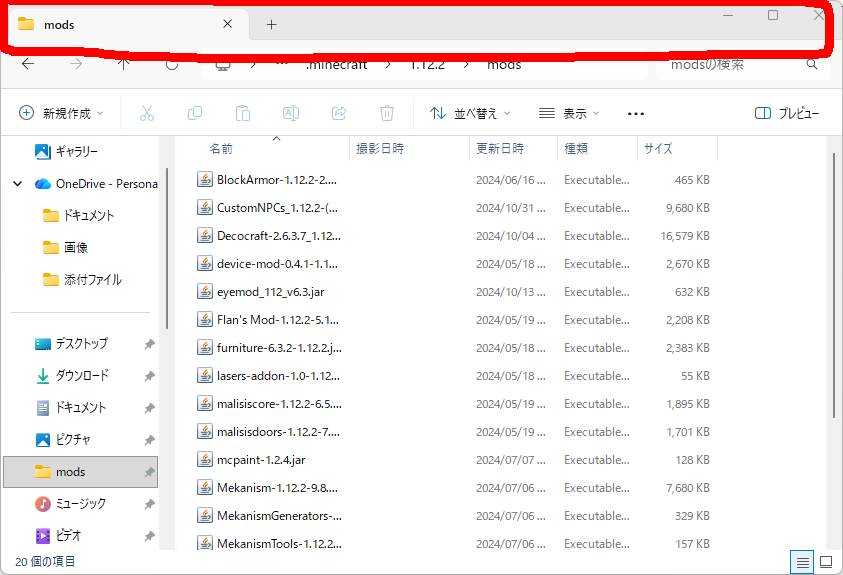Image resolution: width=843 pixels, height=575 pixels.
Task: Sort by 更新日時 column header
Action: tap(500, 148)
